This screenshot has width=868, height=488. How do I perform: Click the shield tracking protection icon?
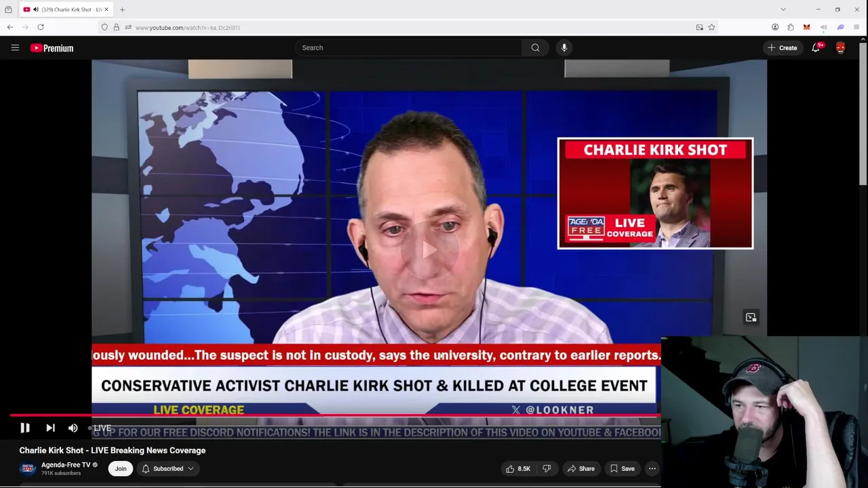104,27
